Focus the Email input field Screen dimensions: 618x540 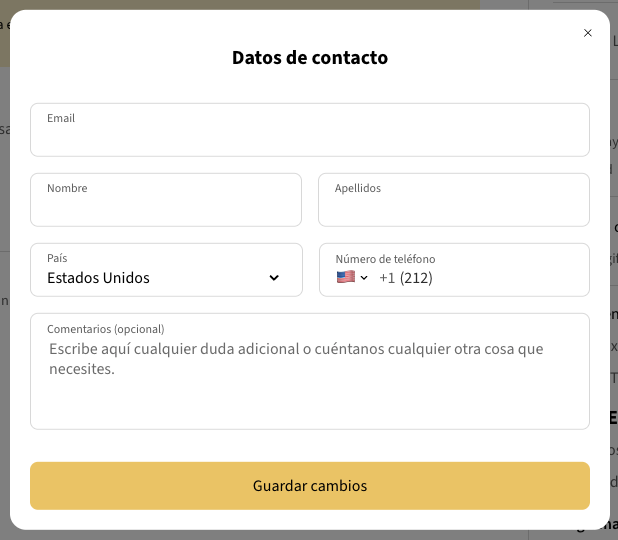(x=309, y=138)
